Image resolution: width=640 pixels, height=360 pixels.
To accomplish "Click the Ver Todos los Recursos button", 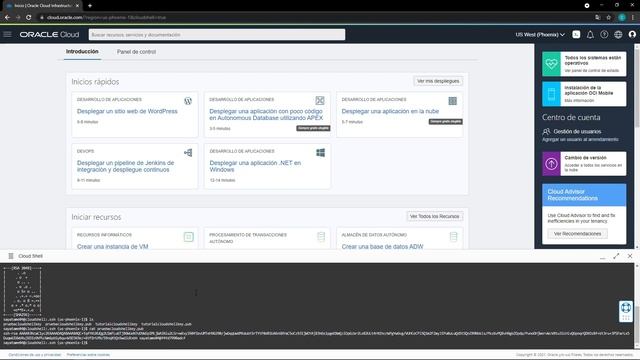I will 435,216.
